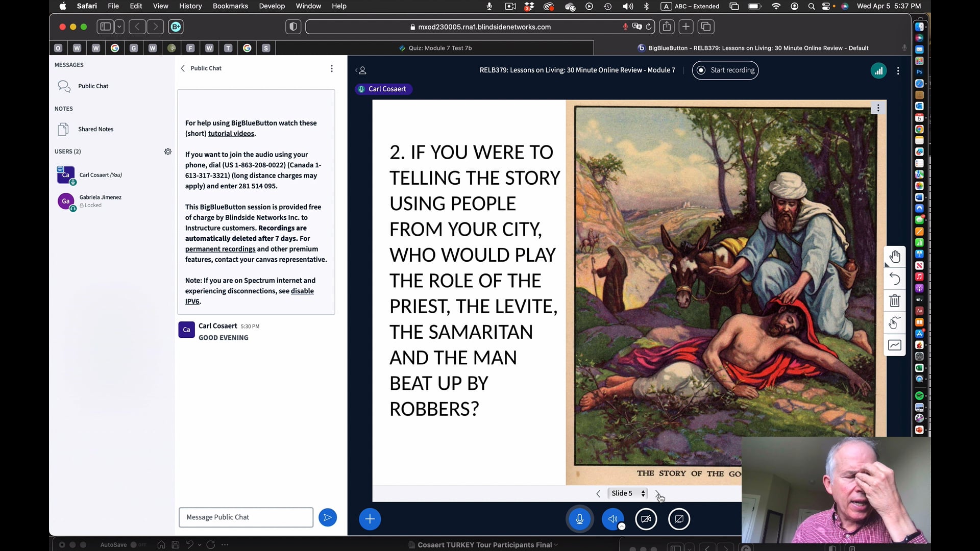Open the users settings gear

168,152
